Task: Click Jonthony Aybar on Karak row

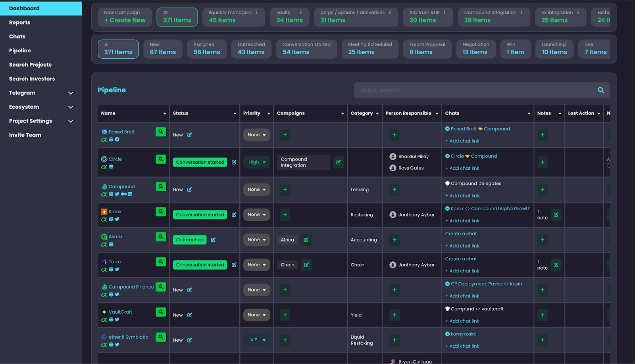Action: (x=416, y=215)
